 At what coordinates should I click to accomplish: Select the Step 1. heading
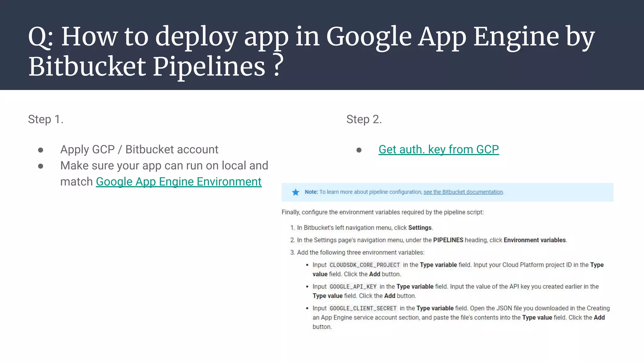46,119
